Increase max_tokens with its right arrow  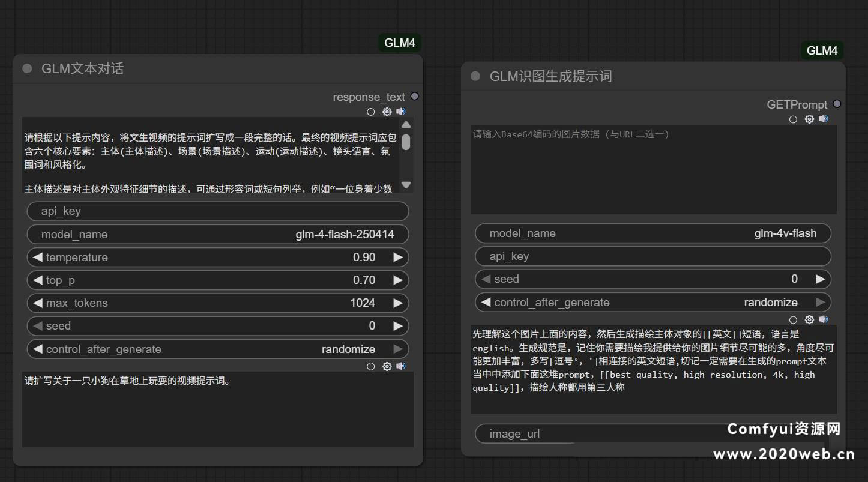pos(398,303)
